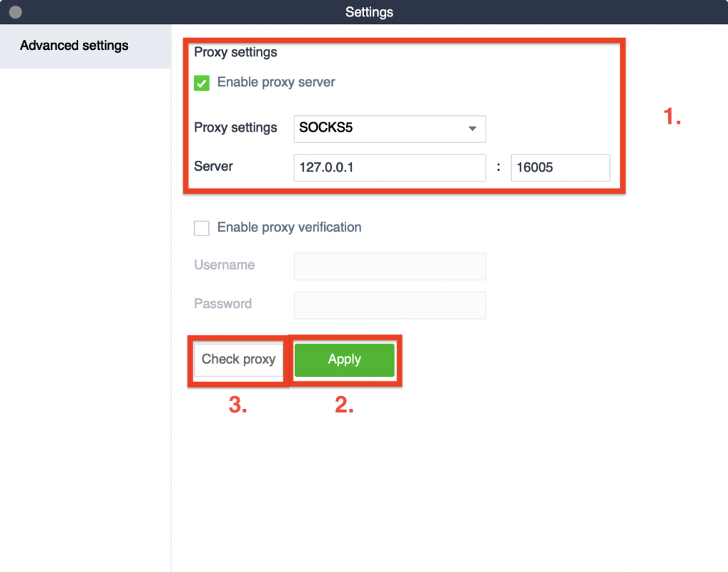Click the Password input field
The image size is (728, 572).
point(389,304)
